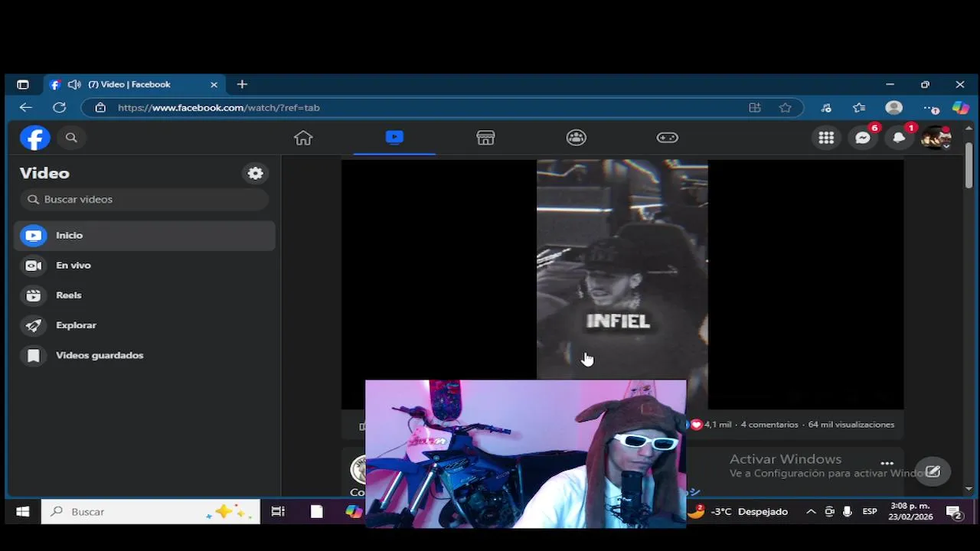Open Video settings gear

click(255, 174)
